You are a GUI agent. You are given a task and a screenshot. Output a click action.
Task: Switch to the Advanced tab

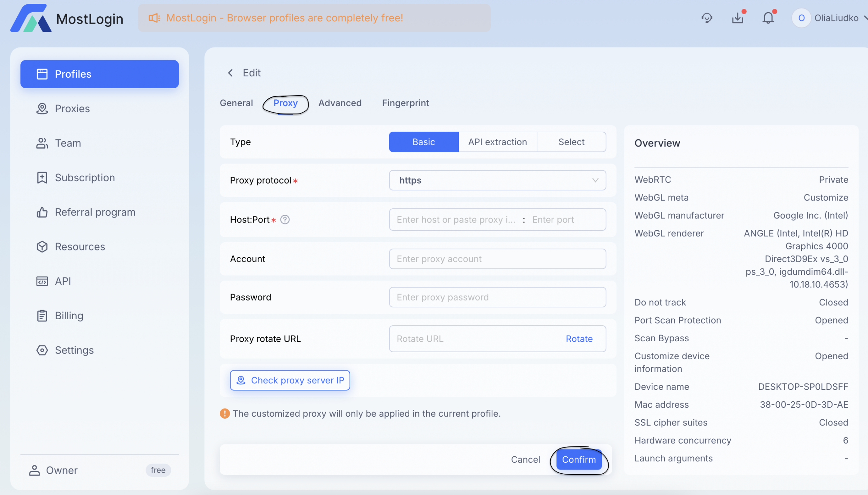point(340,103)
